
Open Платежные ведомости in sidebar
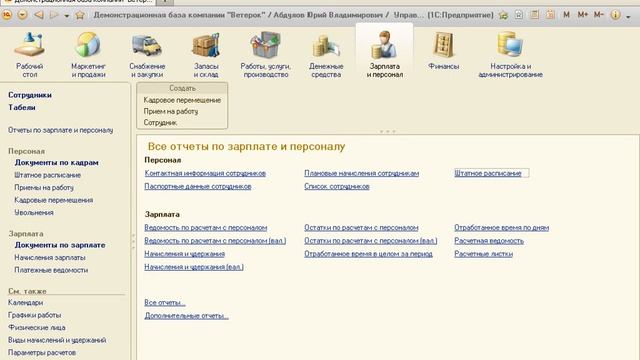click(51, 270)
